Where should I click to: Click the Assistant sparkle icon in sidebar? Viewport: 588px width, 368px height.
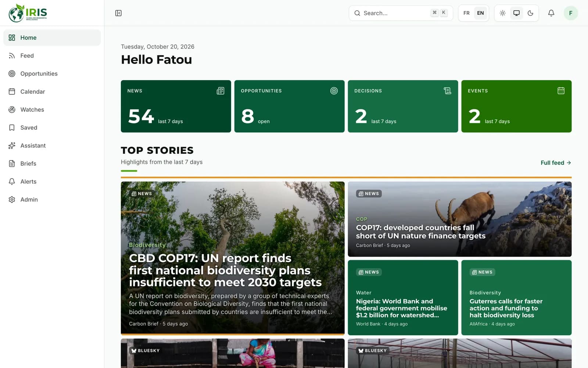pyautogui.click(x=12, y=146)
